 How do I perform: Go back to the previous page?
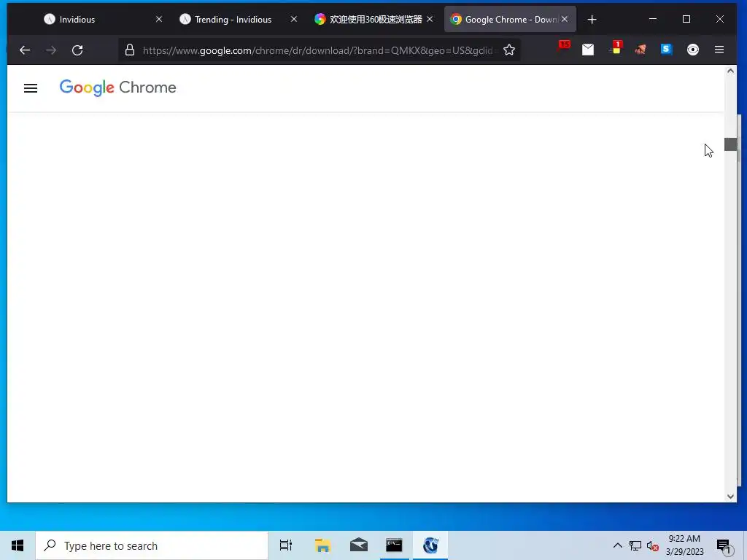(25, 50)
